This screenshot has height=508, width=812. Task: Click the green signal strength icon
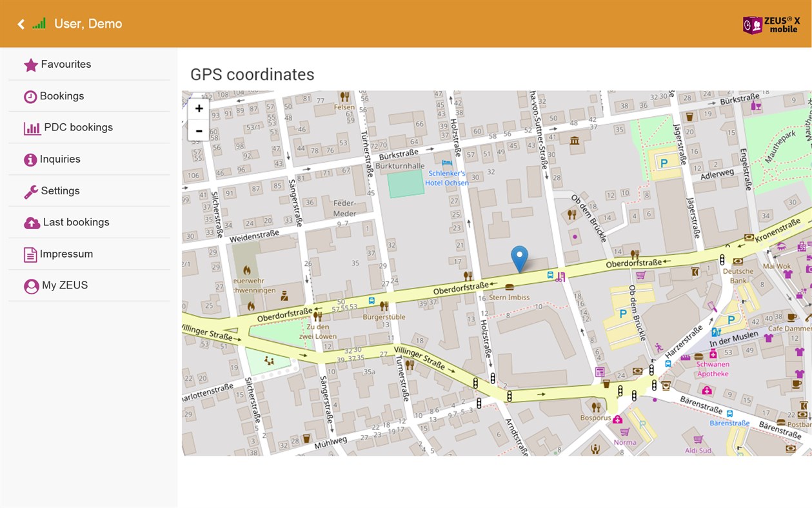pos(39,24)
